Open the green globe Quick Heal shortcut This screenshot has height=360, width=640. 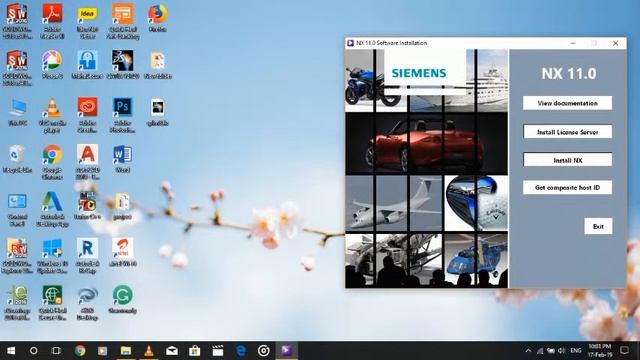point(52,302)
